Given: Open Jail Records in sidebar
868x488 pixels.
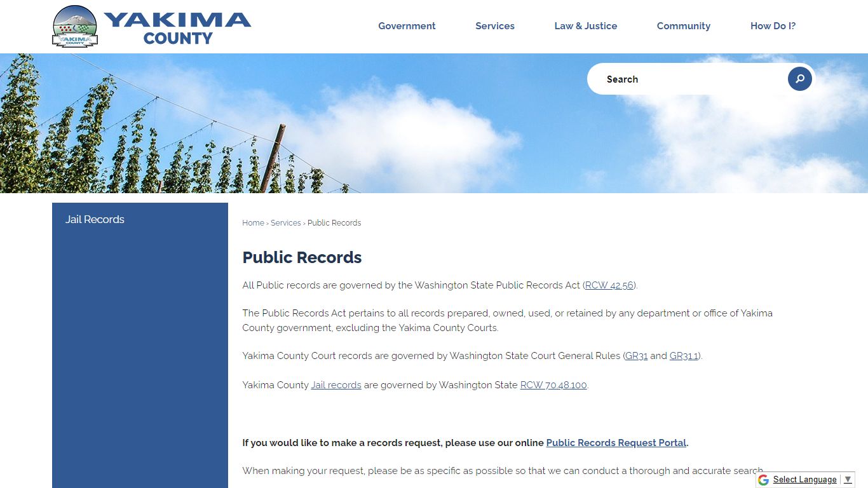Looking at the screenshot, I should tap(140, 219).
